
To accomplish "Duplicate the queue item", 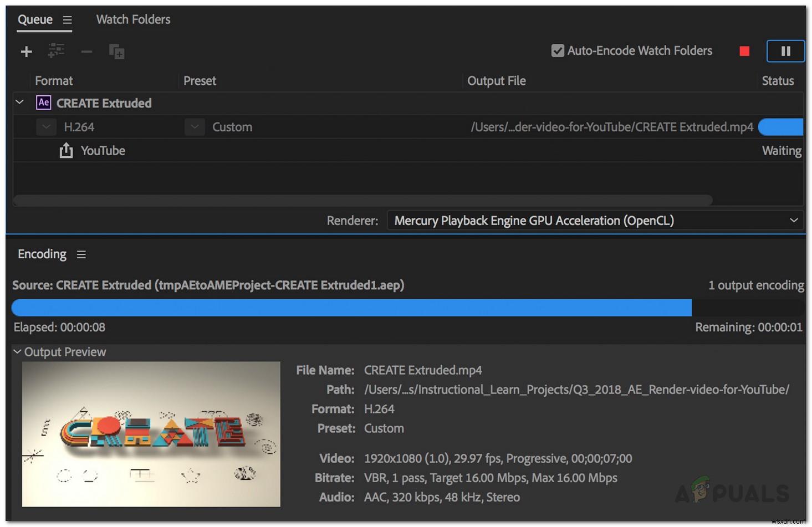I will pyautogui.click(x=116, y=51).
